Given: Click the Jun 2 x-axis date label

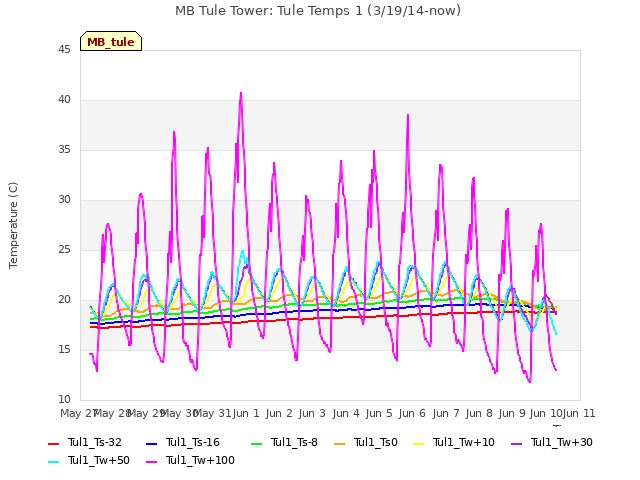Looking at the screenshot, I should pyautogui.click(x=279, y=413).
